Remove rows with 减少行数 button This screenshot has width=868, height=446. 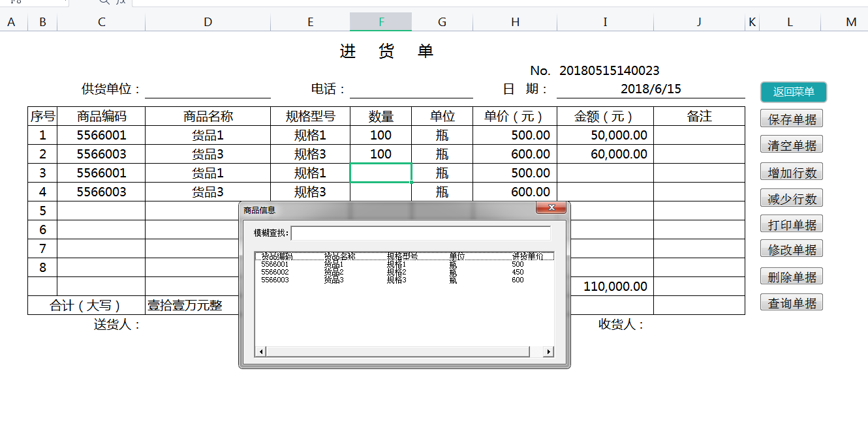[792, 198]
